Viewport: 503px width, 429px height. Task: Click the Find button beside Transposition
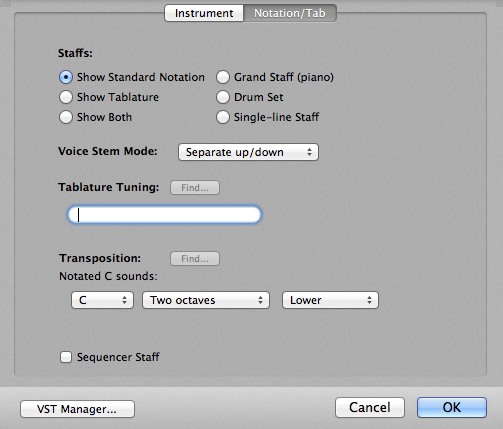195,259
